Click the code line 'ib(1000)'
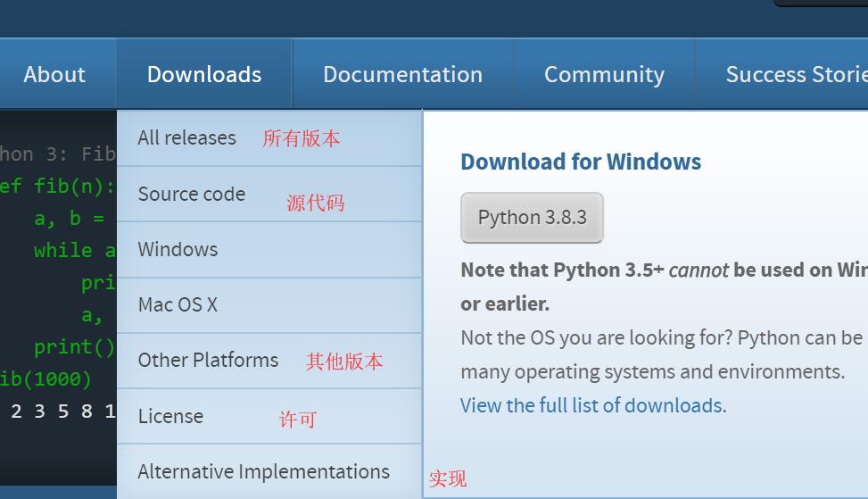The image size is (868, 499). (x=45, y=379)
